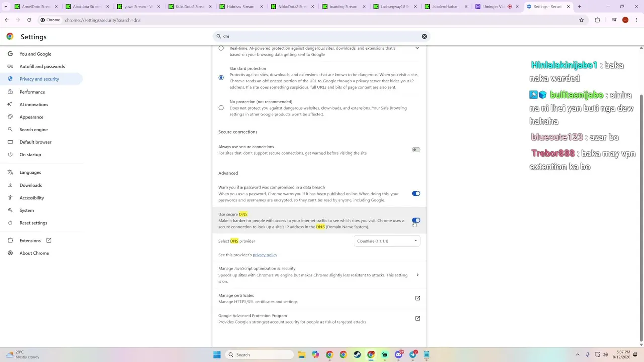Switch to the KukuDota2 Stream tab
This screenshot has width=644, height=362.
(x=189, y=7)
